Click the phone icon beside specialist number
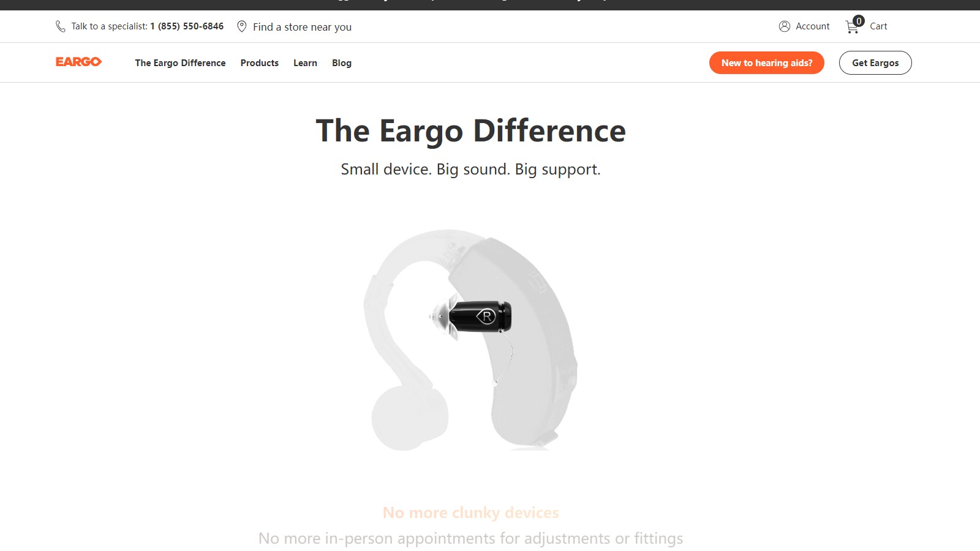980x551 pixels. click(60, 26)
